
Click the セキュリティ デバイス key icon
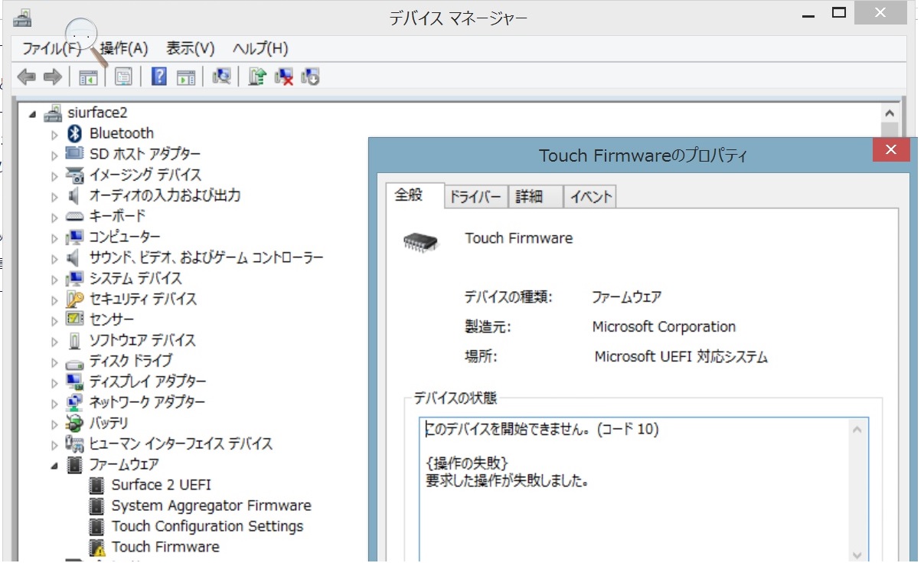(x=75, y=300)
